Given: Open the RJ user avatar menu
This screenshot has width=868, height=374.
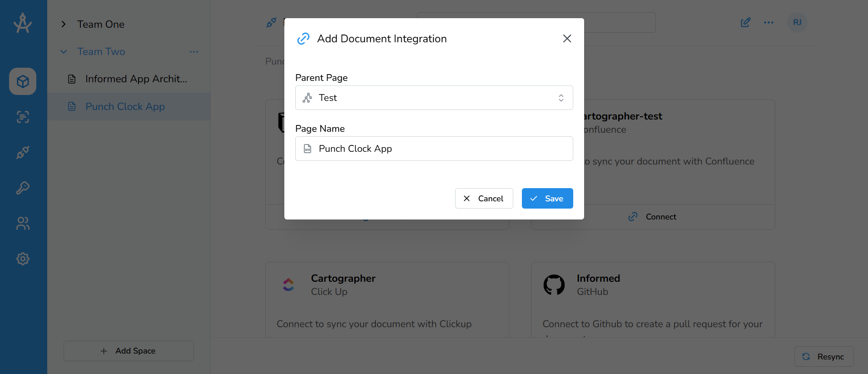Looking at the screenshot, I should pyautogui.click(x=797, y=22).
